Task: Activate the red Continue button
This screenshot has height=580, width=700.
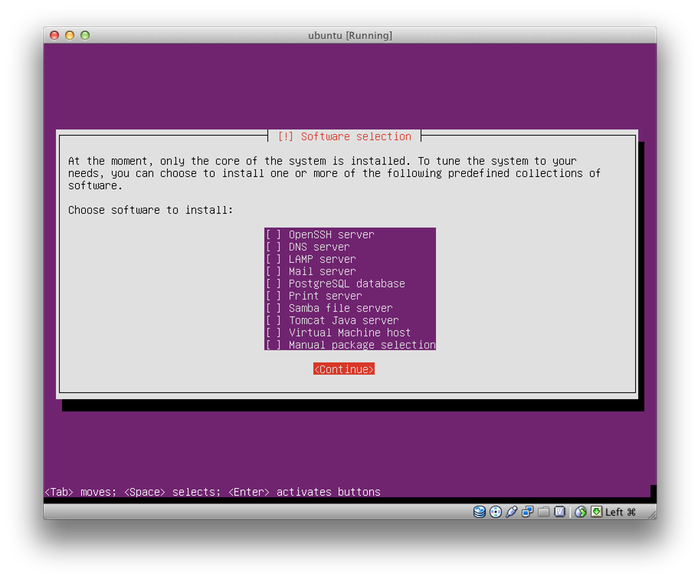Action: 344,369
